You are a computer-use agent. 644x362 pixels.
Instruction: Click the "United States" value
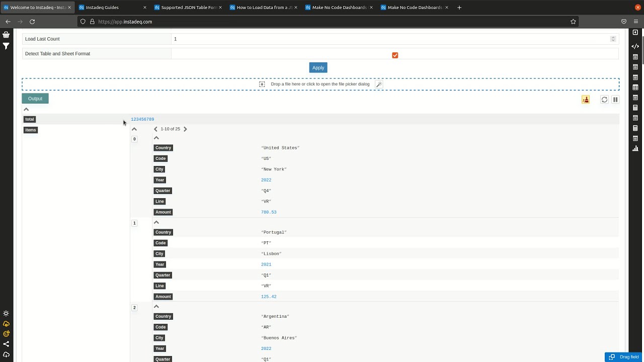click(280, 148)
